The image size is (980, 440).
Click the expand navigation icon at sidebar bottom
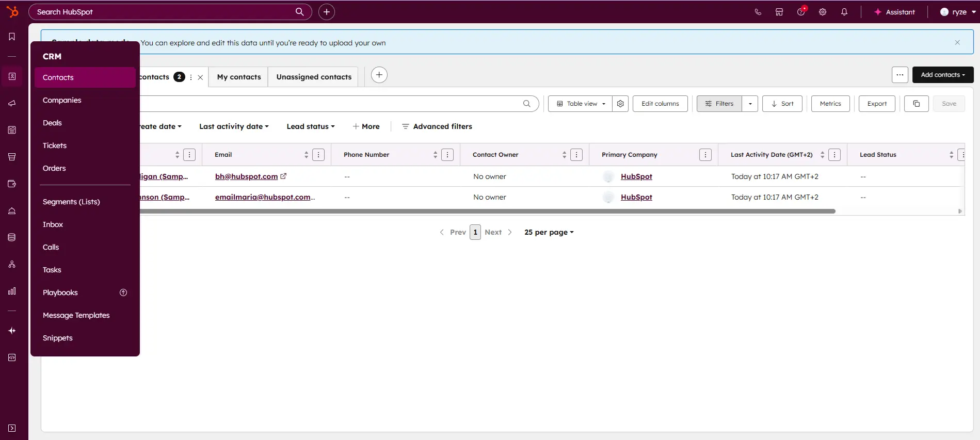12,428
